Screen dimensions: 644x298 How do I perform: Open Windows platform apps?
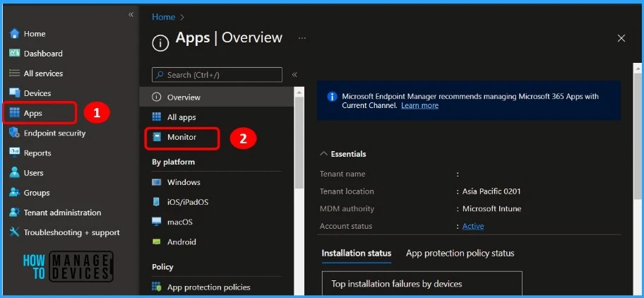click(184, 182)
